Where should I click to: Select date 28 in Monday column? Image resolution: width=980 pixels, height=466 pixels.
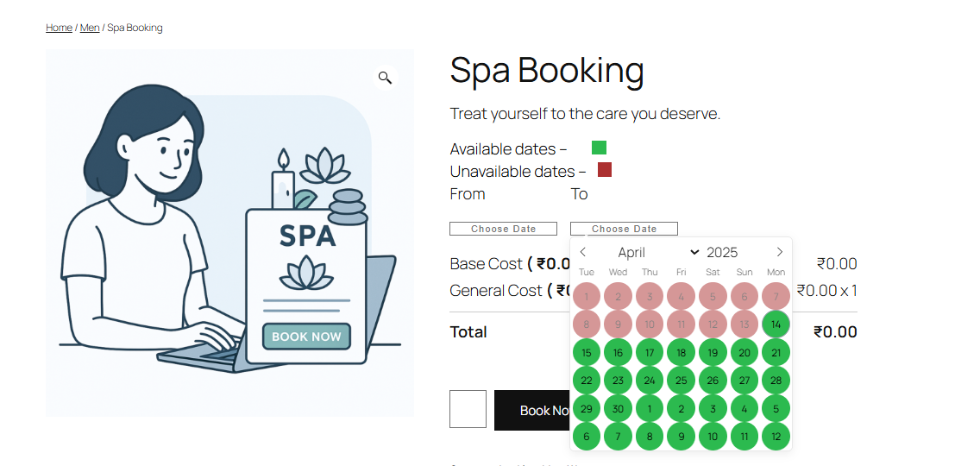776,381
